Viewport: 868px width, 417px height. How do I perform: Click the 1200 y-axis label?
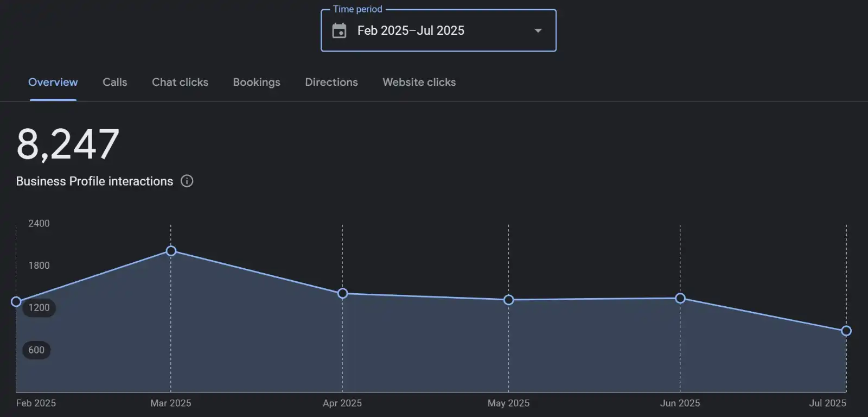(39, 307)
